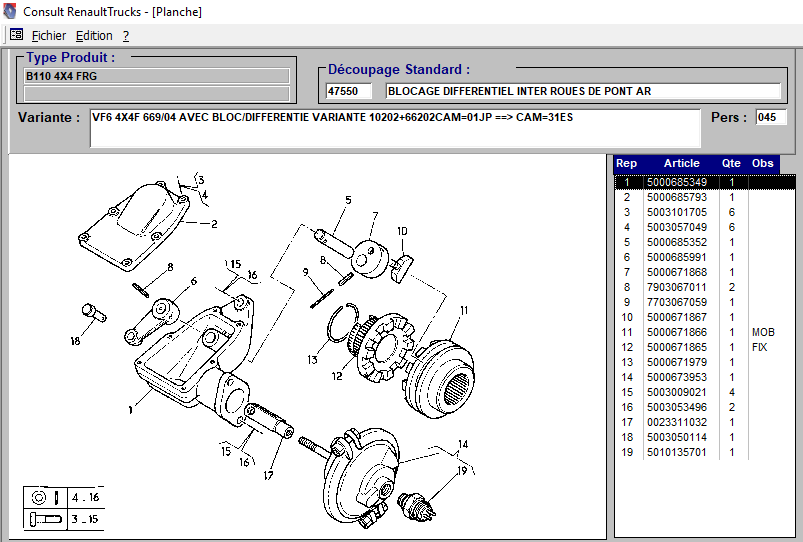Click the BLOCAGE DIFFERENTIEL description field
The height and width of the screenshot is (542, 803).
click(x=584, y=91)
